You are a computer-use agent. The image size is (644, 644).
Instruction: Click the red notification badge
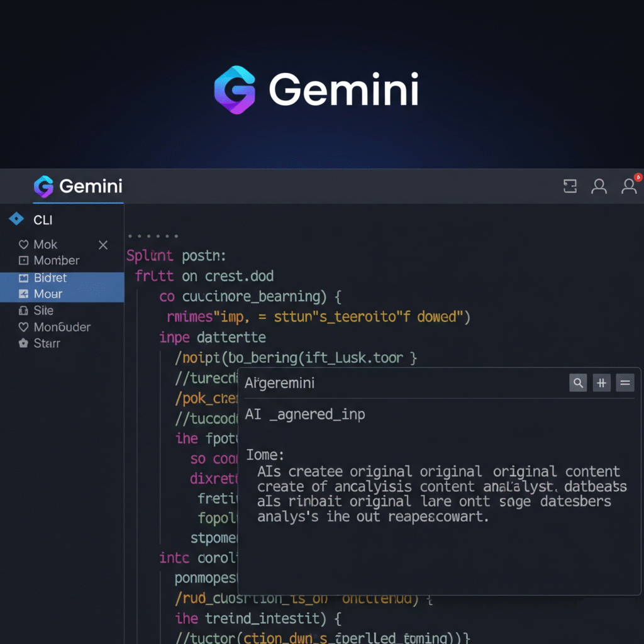[638, 177]
